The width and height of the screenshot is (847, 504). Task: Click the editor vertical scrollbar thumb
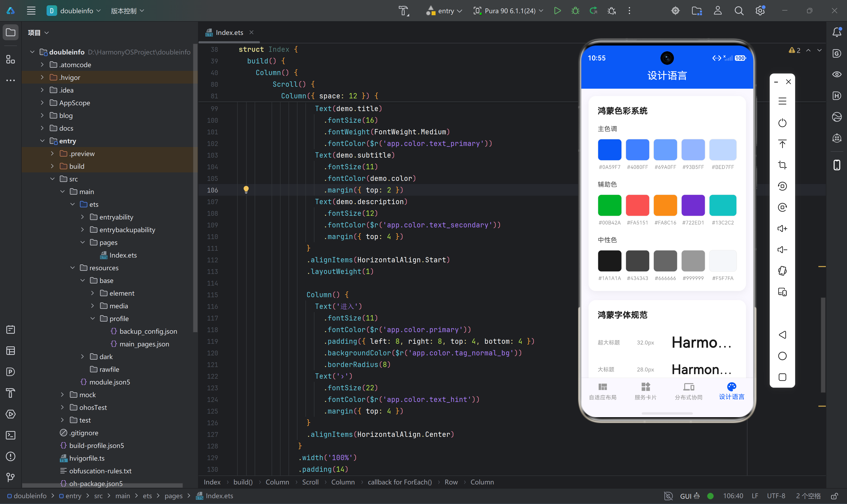(x=823, y=345)
